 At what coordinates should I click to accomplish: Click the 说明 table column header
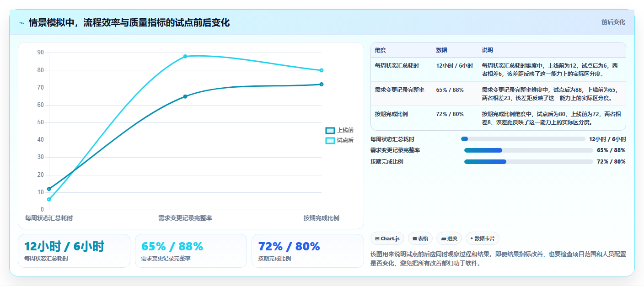click(488, 50)
